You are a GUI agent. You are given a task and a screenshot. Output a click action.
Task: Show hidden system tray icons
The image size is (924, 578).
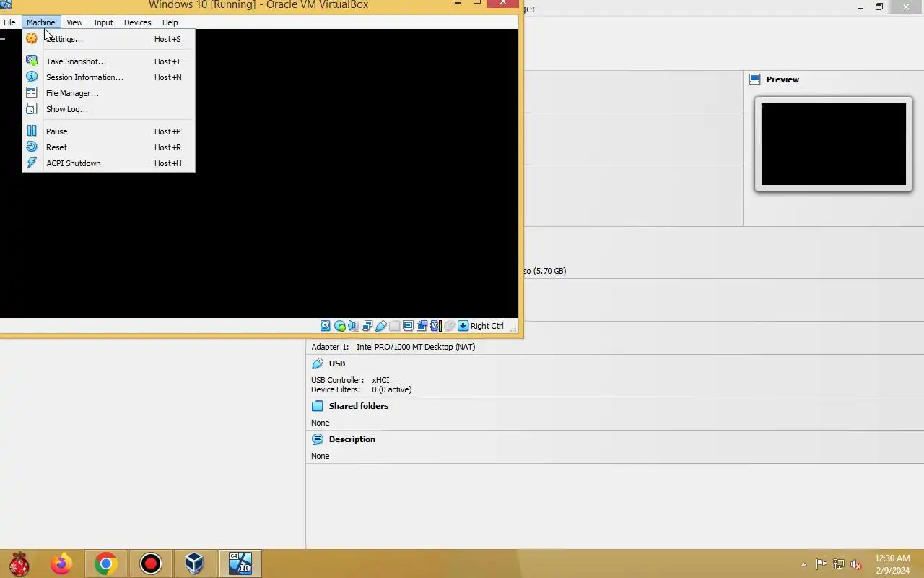[x=803, y=564]
